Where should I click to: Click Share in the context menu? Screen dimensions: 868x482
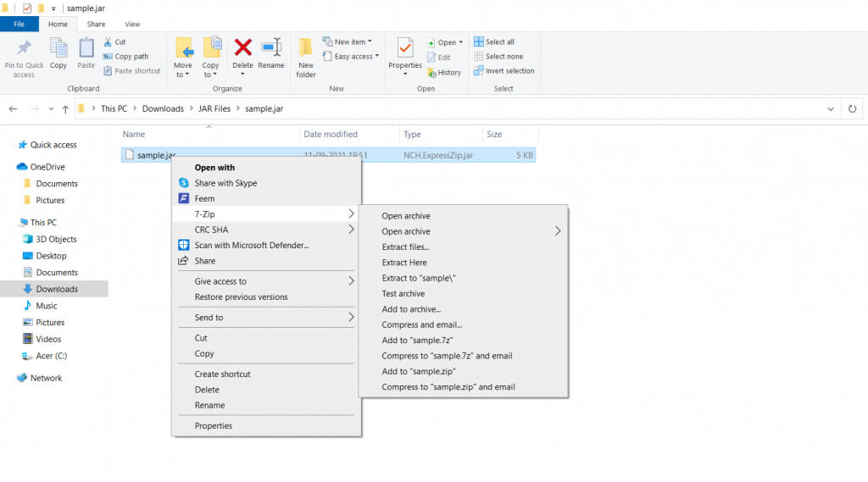coord(266,261)
